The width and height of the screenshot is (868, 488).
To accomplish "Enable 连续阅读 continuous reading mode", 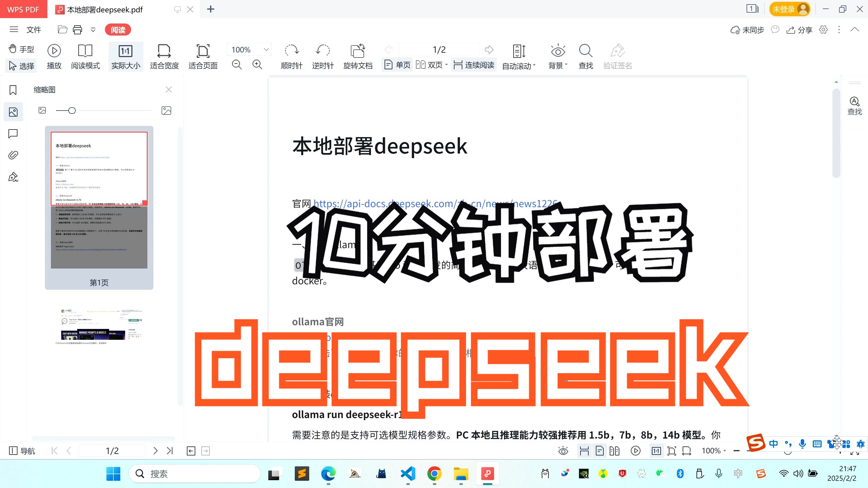I will point(474,65).
